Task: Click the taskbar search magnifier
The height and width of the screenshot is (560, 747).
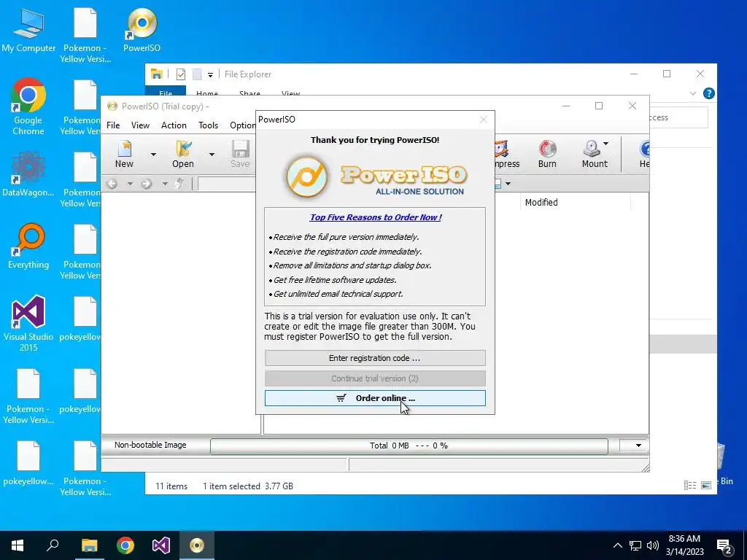Action: [53, 545]
